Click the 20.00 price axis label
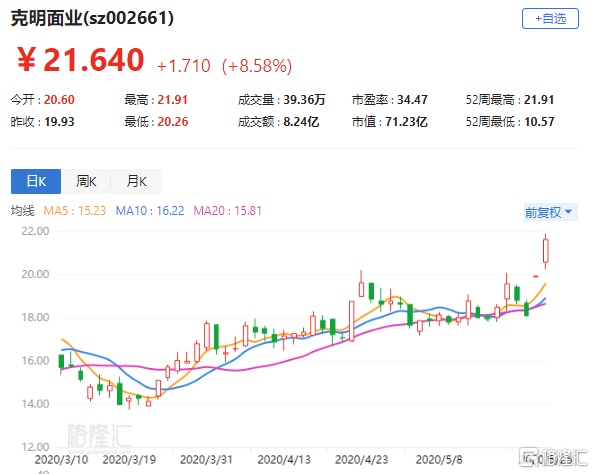Image resolution: width=594 pixels, height=474 pixels. click(x=35, y=274)
